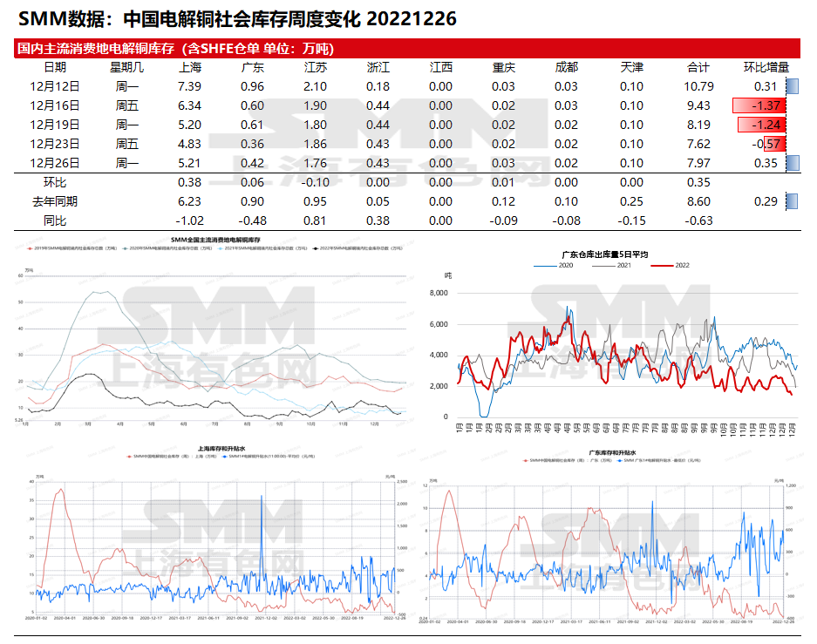Click the 2022 red legend entry
The height and width of the screenshot is (644, 817).
point(671,266)
